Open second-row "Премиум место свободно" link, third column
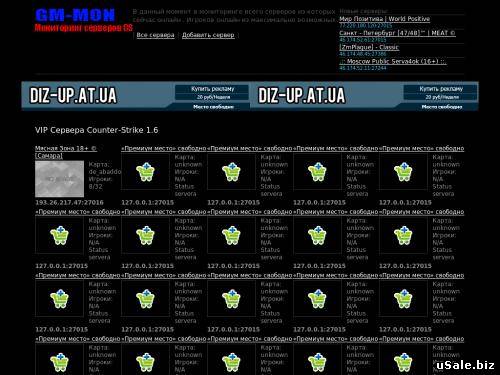Screen dimensions: 500x375 pyautogui.click(x=250, y=212)
